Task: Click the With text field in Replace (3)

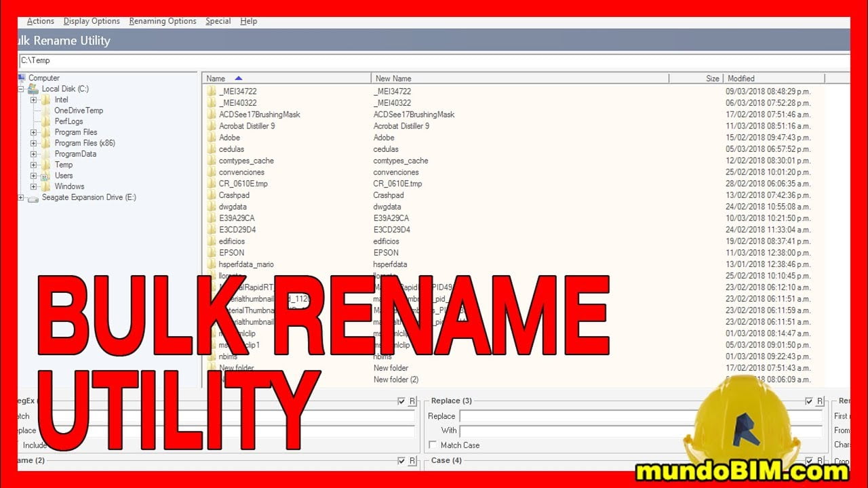Action: click(641, 430)
